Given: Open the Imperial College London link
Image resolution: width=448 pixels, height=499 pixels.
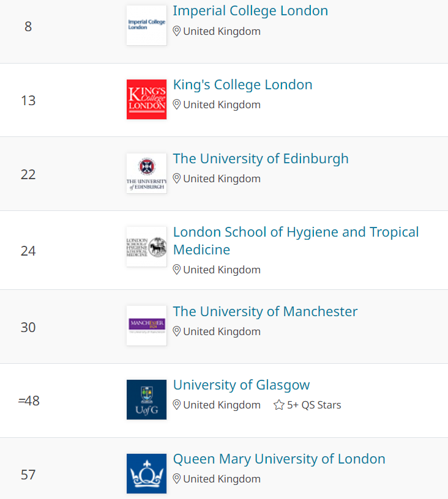Looking at the screenshot, I should 250,11.
